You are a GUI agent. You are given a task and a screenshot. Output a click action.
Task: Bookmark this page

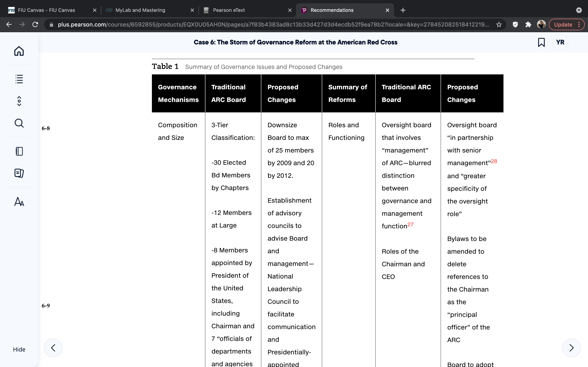541,42
